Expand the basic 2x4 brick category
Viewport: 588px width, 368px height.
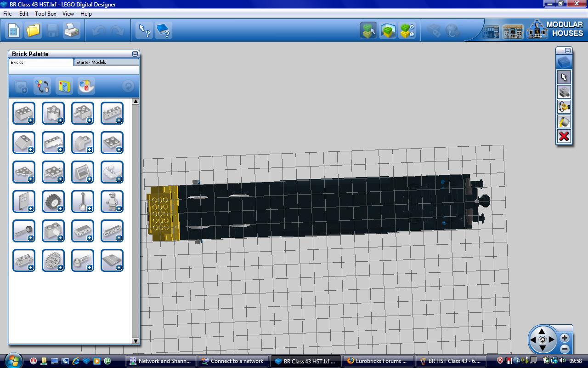pyautogui.click(x=24, y=113)
